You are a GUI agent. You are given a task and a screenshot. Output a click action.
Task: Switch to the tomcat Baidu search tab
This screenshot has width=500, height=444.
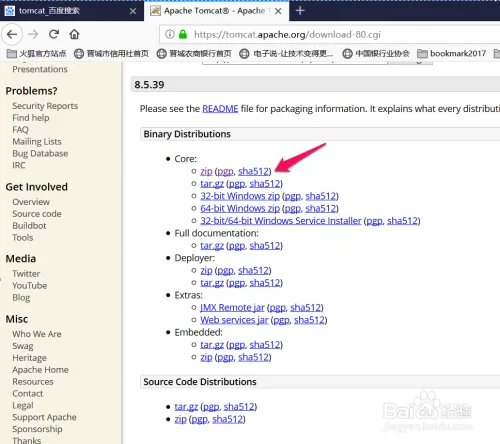(72, 11)
